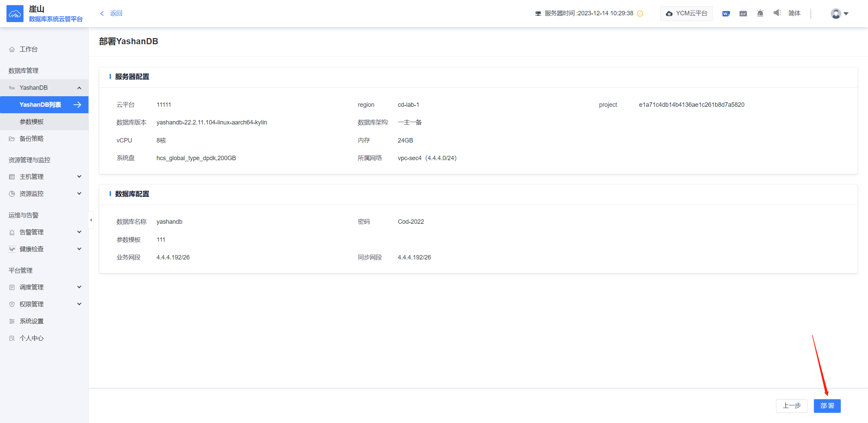Expand the 主机管理 submenu
The width and height of the screenshot is (868, 423).
(79, 176)
